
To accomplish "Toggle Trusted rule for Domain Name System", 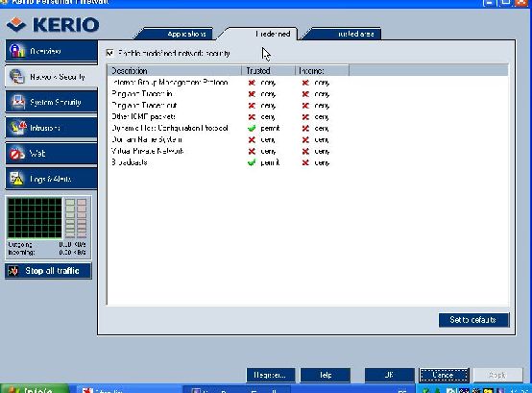I will click(x=252, y=139).
